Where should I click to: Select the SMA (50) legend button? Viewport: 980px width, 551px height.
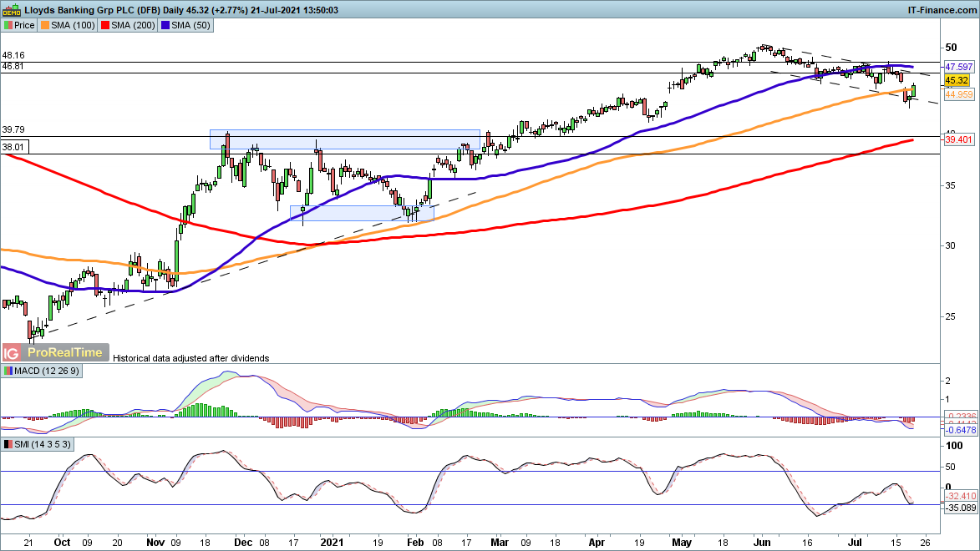pyautogui.click(x=185, y=26)
